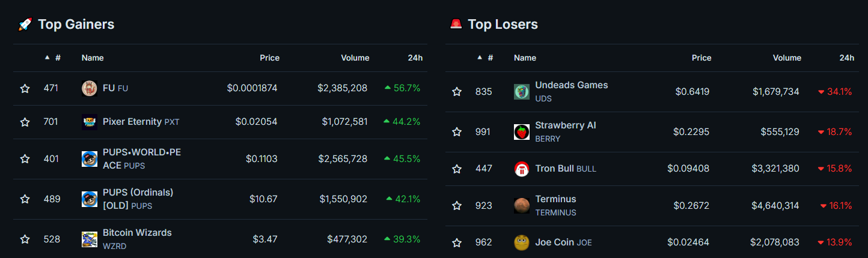Sort Top Losers by Volume column

click(x=787, y=58)
